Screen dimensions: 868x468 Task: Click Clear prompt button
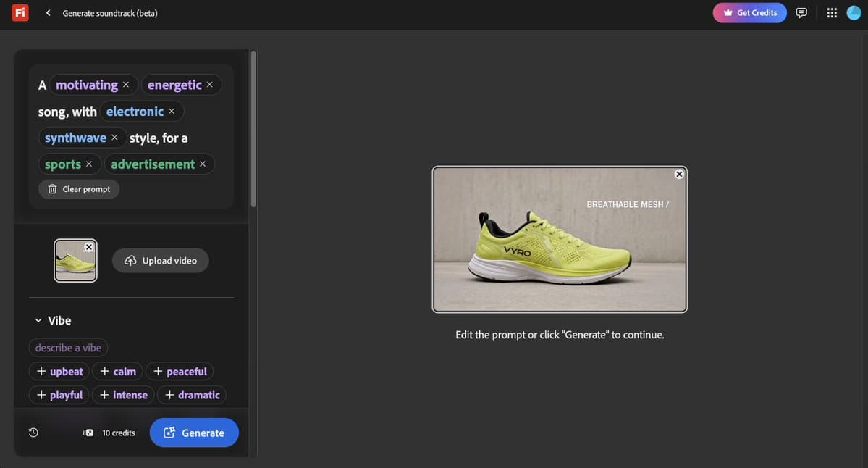coord(79,189)
